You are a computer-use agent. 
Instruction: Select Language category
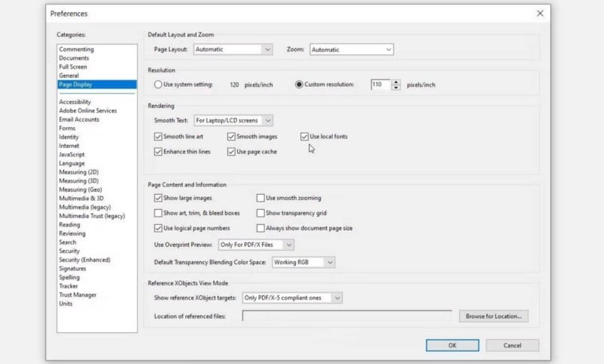[x=72, y=163]
